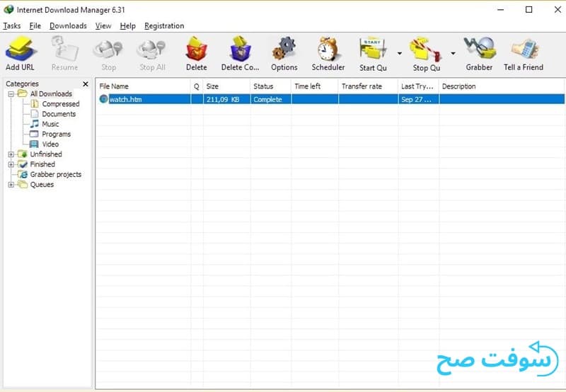The width and height of the screenshot is (566, 392).
Task: Collapse the All Downloads tree node
Action: coord(11,94)
